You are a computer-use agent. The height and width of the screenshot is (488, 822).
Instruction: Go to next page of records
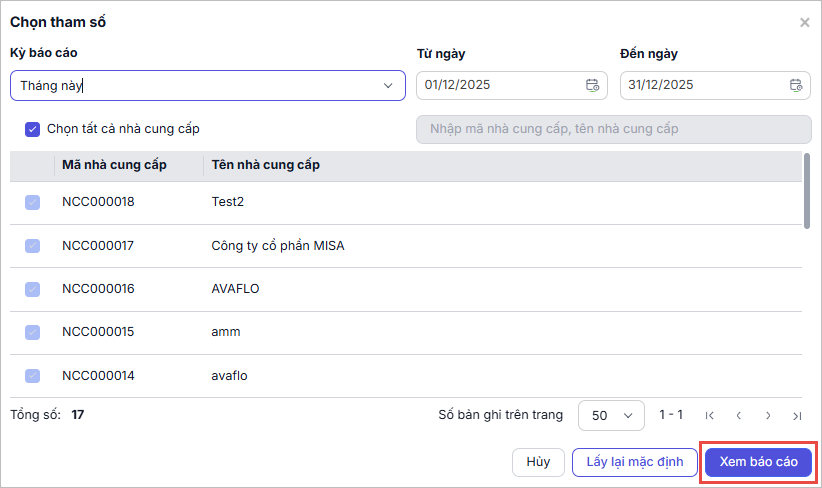click(x=768, y=415)
